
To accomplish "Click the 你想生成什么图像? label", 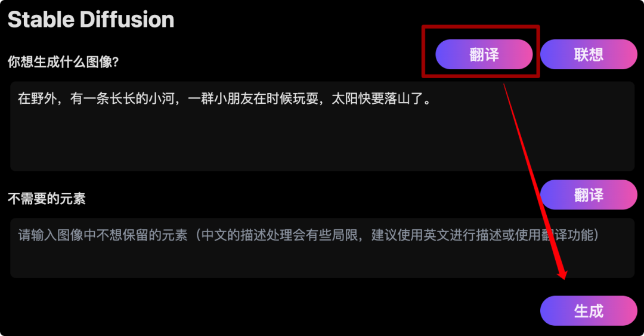I will 63,62.
